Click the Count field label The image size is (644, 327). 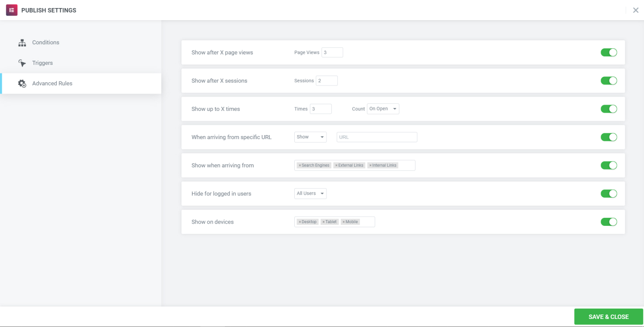coord(358,109)
